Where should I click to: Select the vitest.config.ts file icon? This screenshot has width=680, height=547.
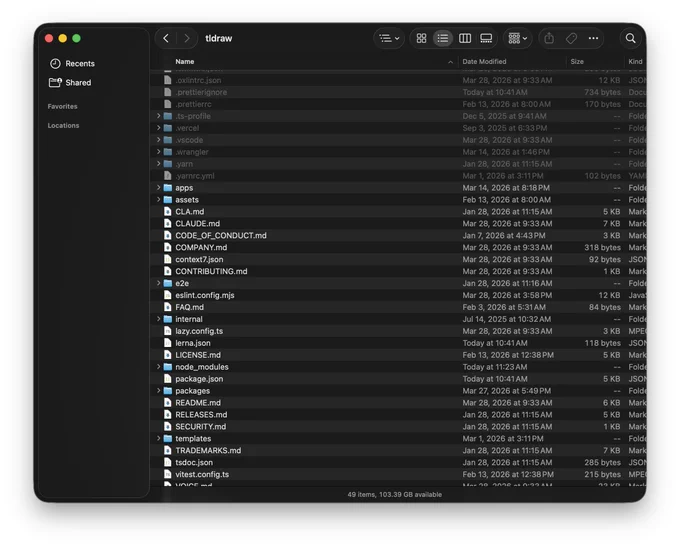point(168,474)
